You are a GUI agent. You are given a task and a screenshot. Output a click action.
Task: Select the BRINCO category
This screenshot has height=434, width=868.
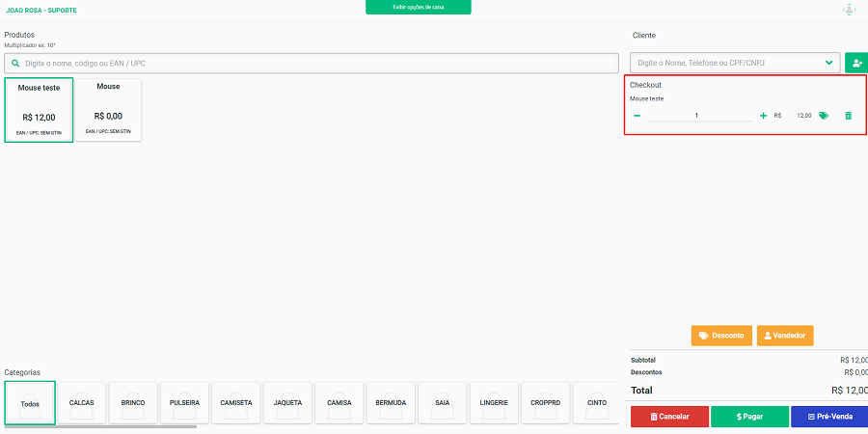point(133,403)
